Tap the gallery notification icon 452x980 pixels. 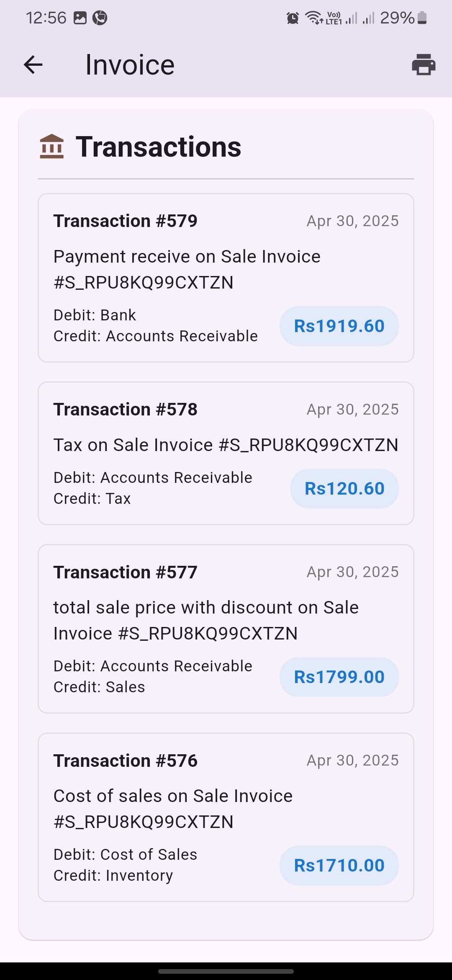[80, 18]
